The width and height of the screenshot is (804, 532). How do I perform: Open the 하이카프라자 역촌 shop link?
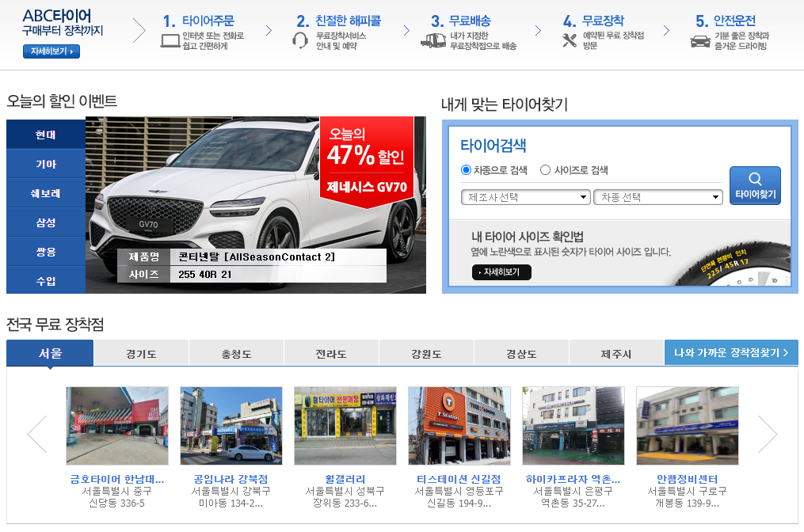(573, 479)
